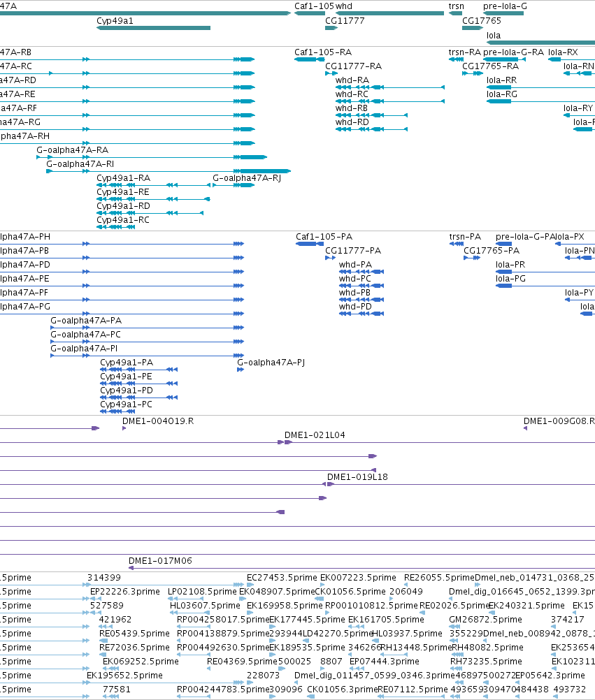Select the RE05439.5prime EST label
Viewport: 595px width, 700px height.
[134, 634]
